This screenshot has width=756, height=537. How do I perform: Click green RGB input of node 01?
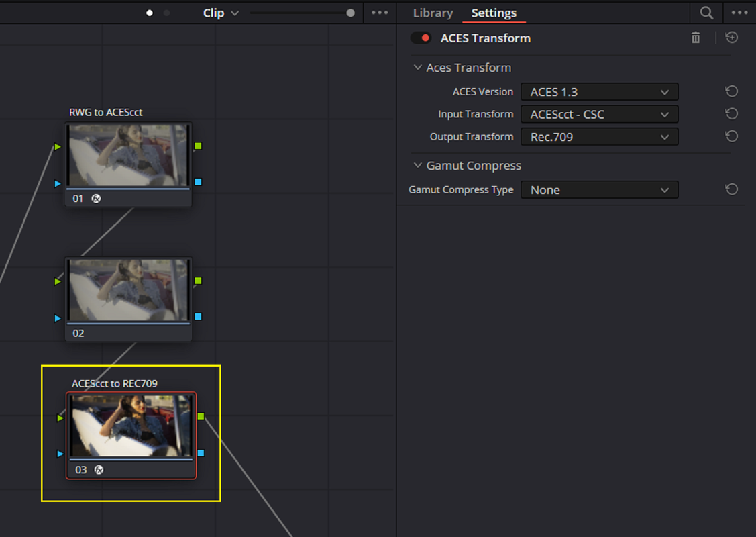[x=58, y=147]
